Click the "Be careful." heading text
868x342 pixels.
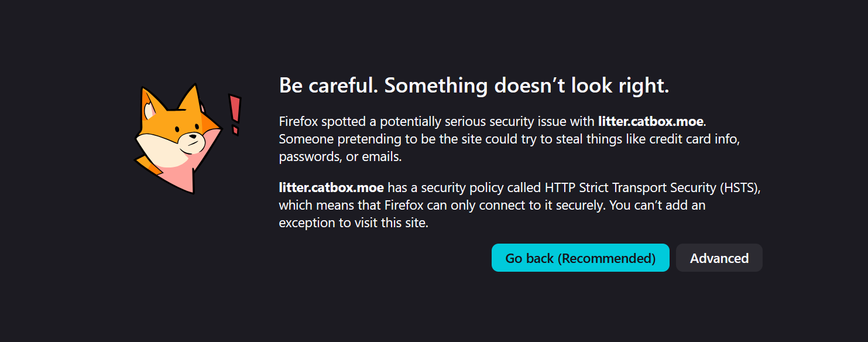point(328,85)
